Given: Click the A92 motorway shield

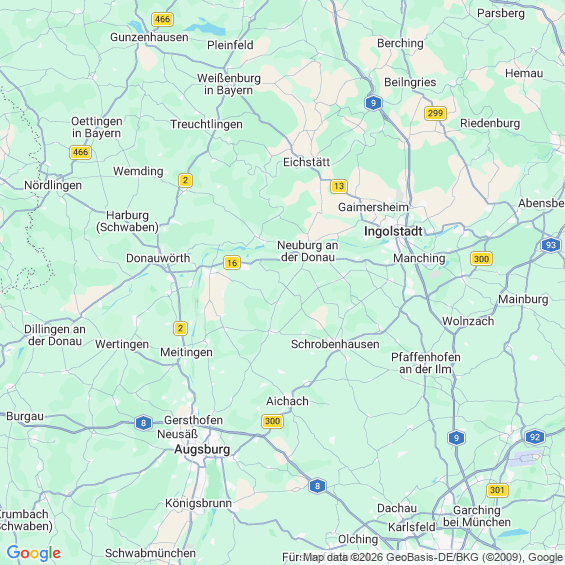Looking at the screenshot, I should [x=535, y=437].
